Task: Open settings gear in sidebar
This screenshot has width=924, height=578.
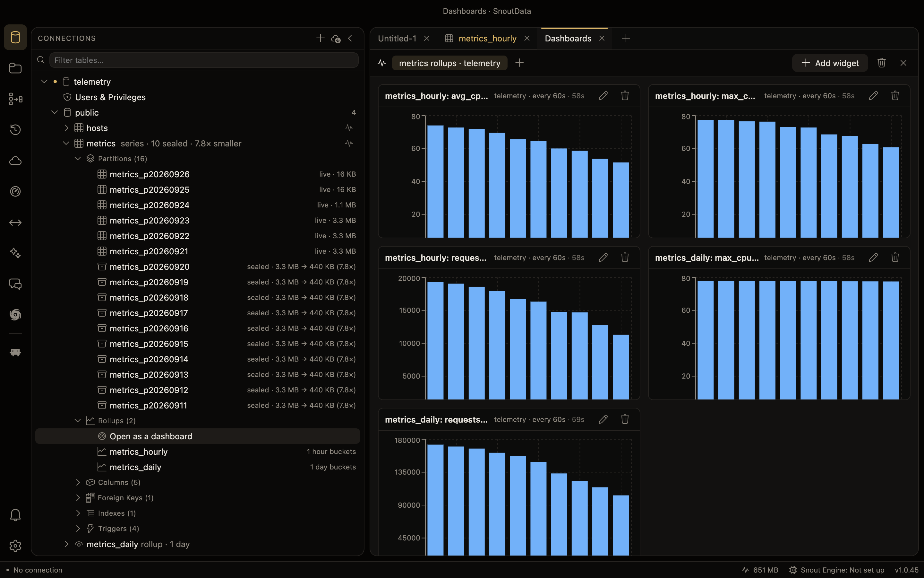Action: tap(15, 546)
